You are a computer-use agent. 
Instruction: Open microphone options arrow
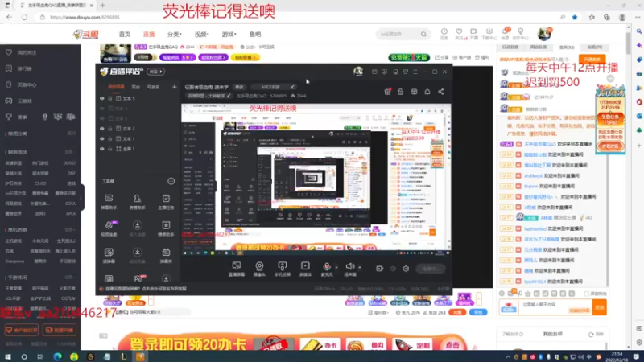(336, 267)
